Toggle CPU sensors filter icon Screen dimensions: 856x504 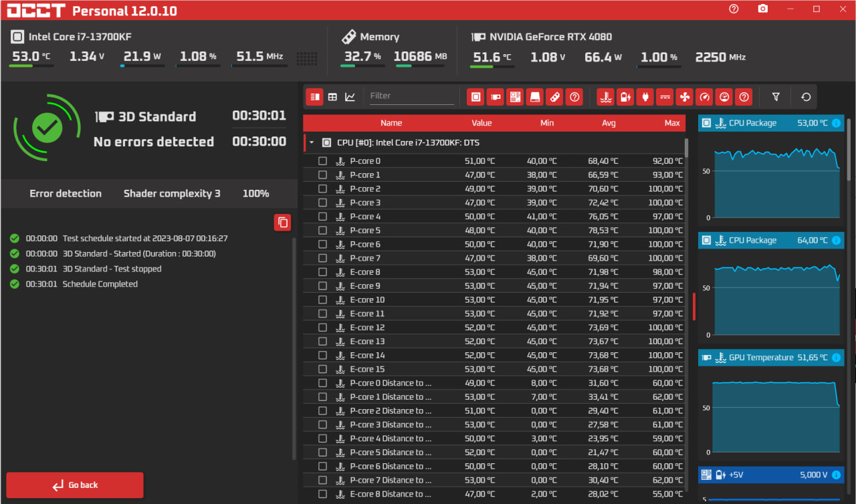point(475,97)
